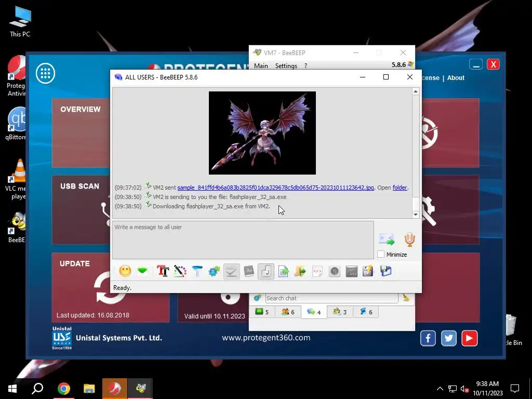The width and height of the screenshot is (532, 399).
Task: Open the Main menu in VM7 BeeBEEP window
Action: click(261, 66)
